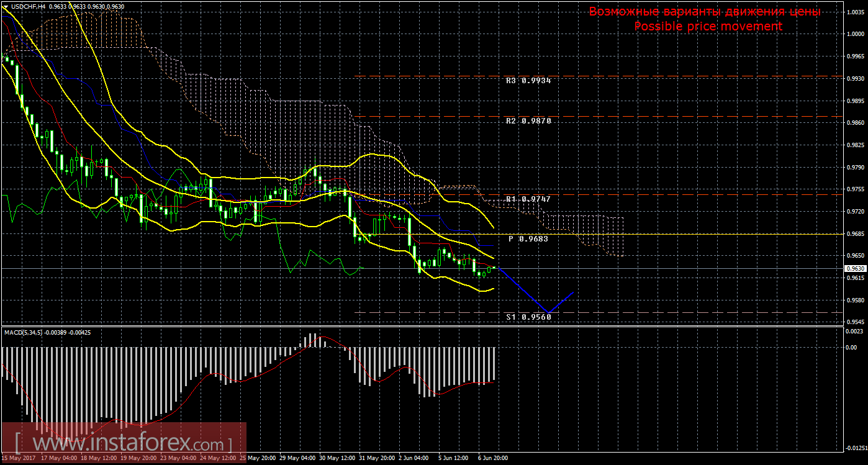Click the '2 Jun 04:00' time axis label
Viewport: 868px width, 465px height.
tap(414, 458)
